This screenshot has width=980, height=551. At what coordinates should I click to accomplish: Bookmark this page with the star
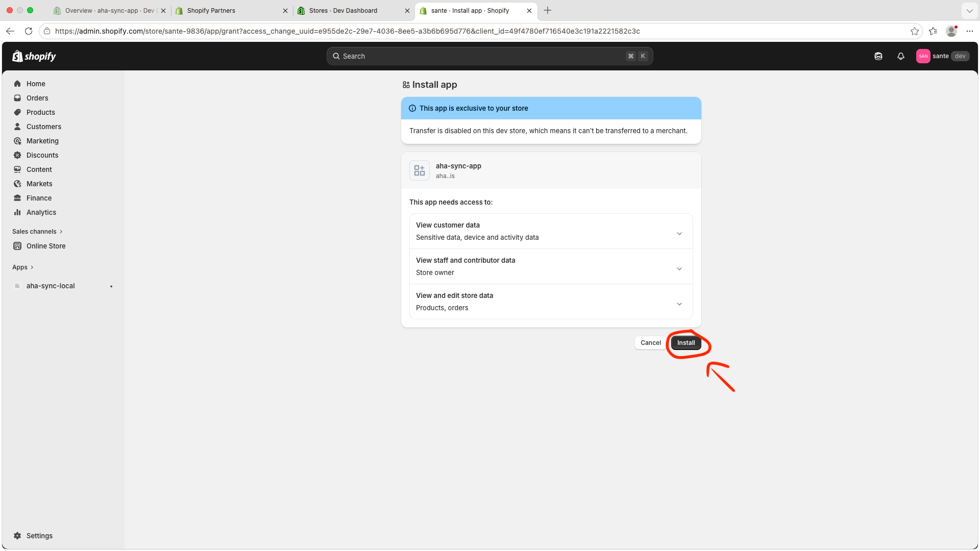pos(915,31)
